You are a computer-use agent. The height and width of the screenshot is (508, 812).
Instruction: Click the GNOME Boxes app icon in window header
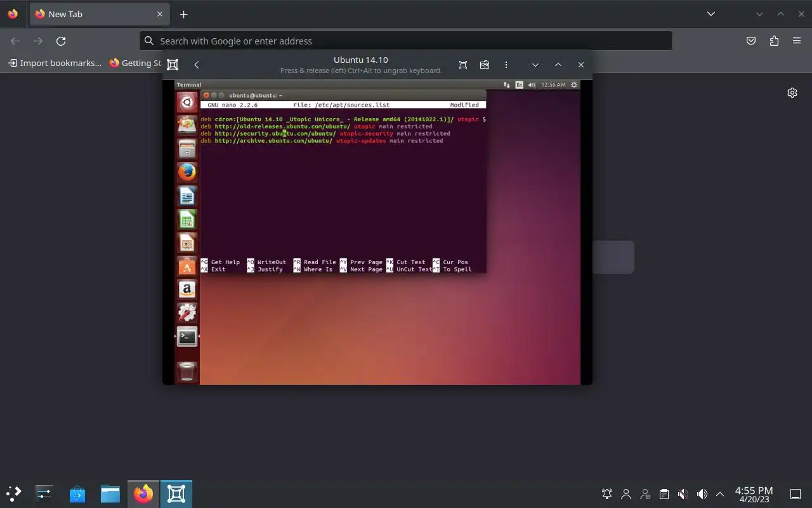tap(173, 64)
